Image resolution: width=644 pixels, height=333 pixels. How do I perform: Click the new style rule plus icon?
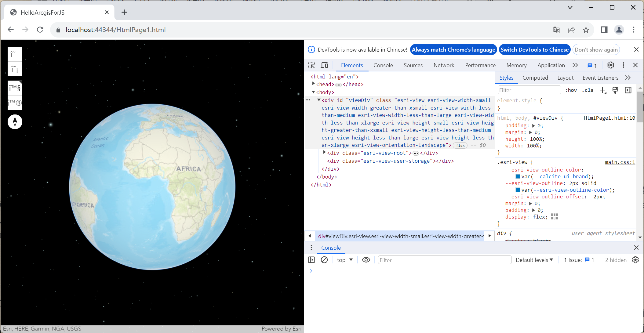point(602,90)
